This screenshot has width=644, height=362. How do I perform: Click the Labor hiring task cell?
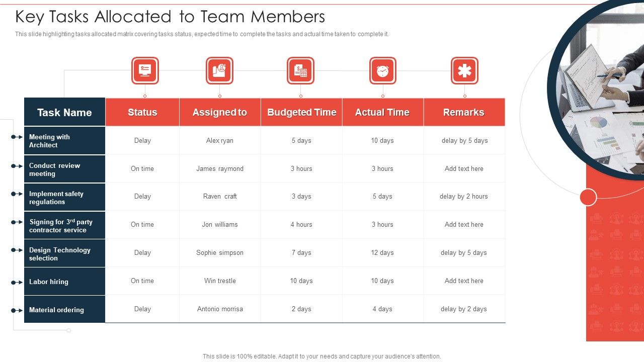point(64,282)
